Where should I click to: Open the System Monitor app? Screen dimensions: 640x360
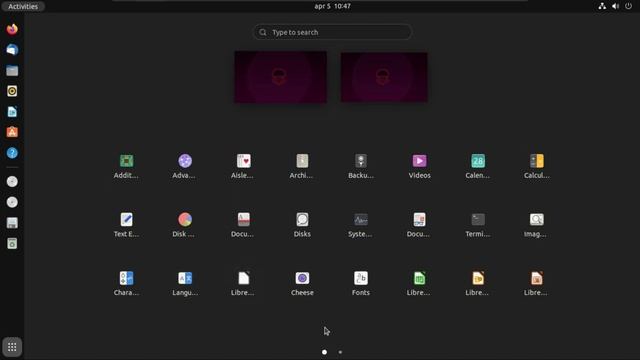(361, 225)
